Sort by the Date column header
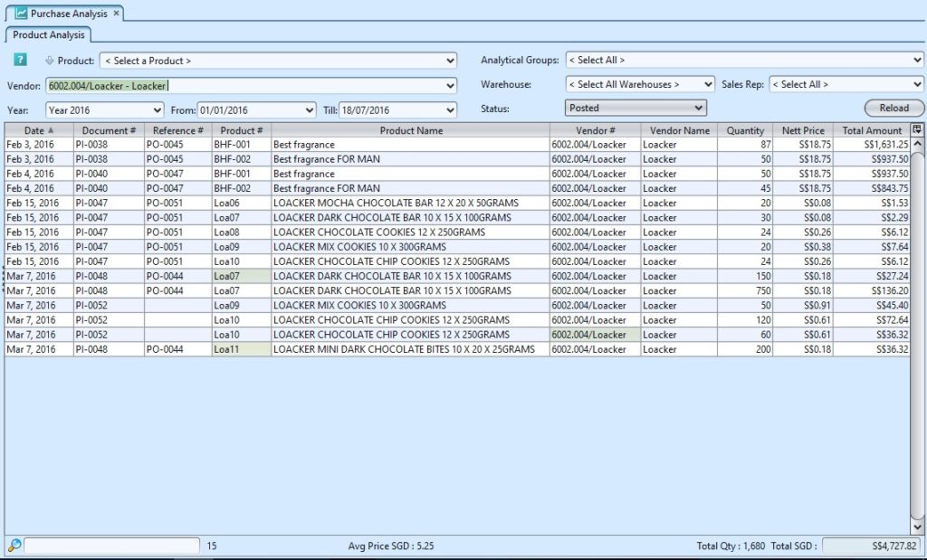The width and height of the screenshot is (927, 560). coord(39,130)
